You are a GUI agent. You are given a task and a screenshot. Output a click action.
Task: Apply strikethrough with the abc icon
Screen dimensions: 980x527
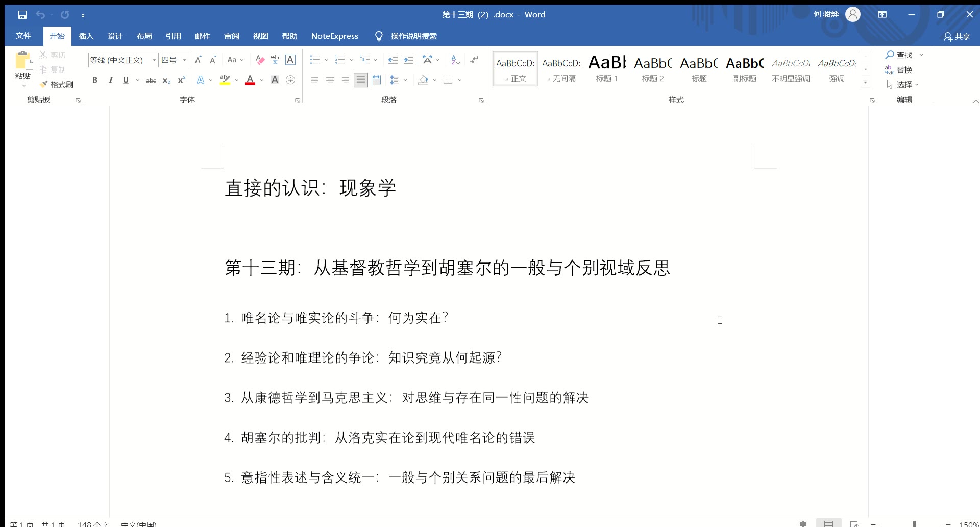pyautogui.click(x=151, y=80)
